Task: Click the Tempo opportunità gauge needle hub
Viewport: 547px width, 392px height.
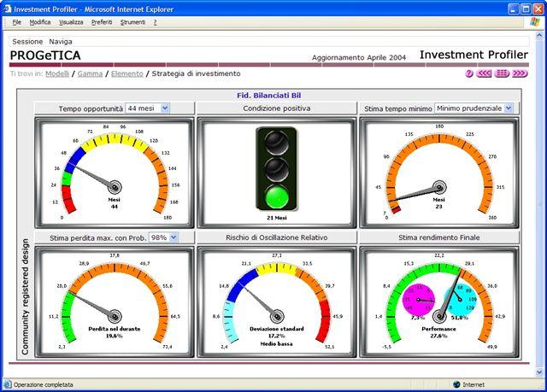Action: pos(115,187)
